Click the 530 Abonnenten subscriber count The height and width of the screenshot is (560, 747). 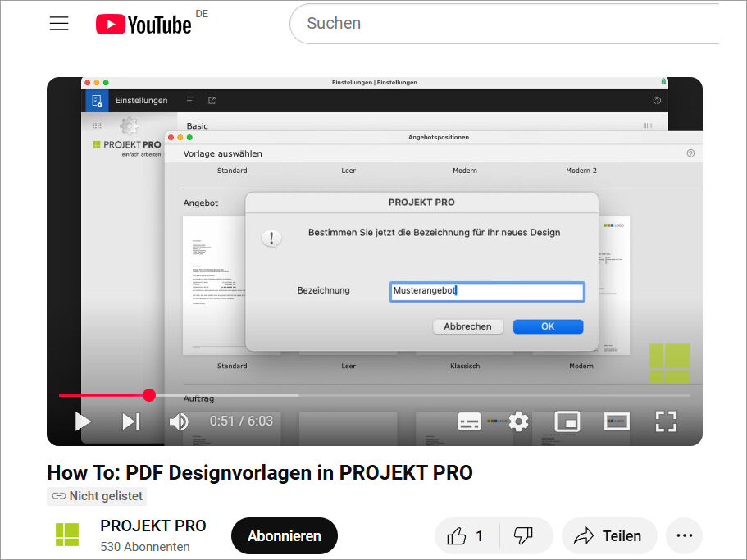tap(145, 547)
